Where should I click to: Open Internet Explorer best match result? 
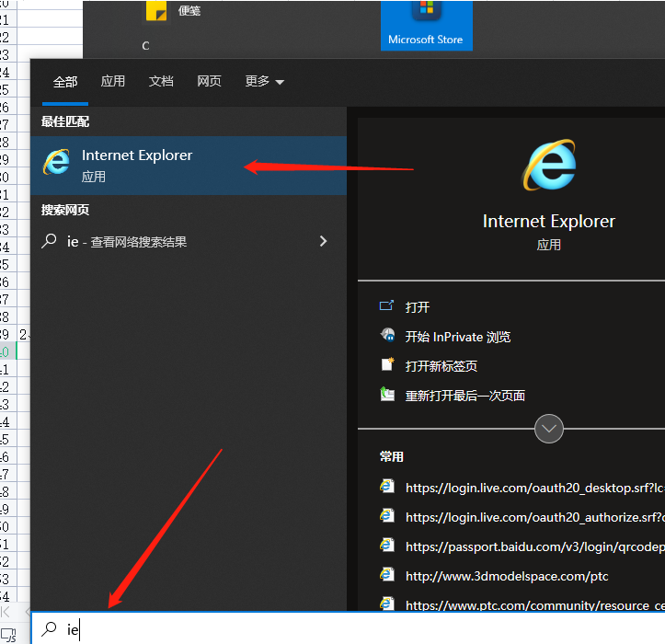pos(189,166)
